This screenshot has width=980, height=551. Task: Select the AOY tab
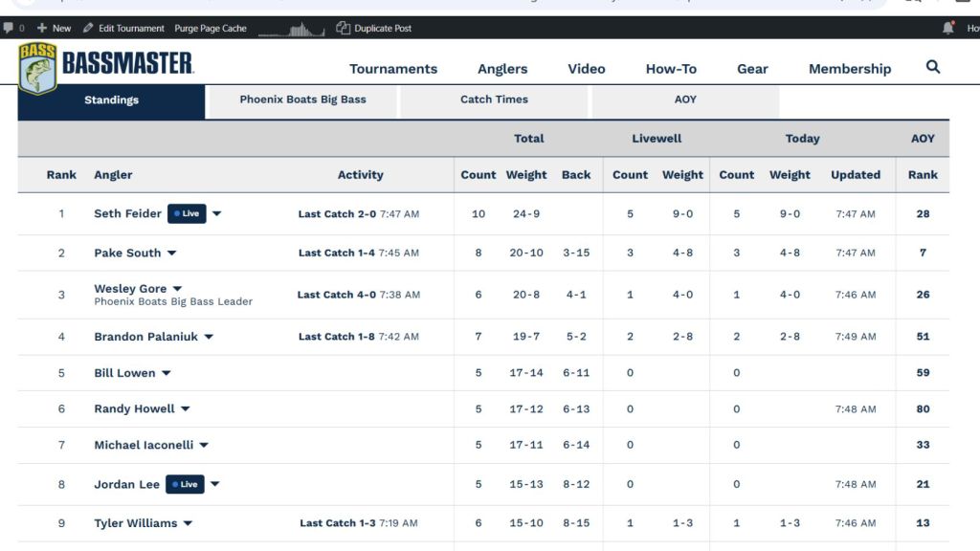(685, 99)
